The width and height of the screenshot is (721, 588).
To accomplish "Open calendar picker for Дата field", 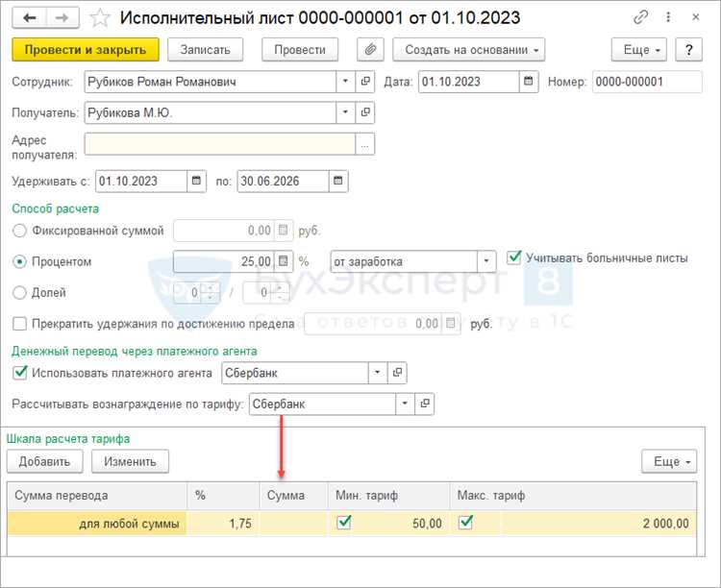I will click(528, 83).
